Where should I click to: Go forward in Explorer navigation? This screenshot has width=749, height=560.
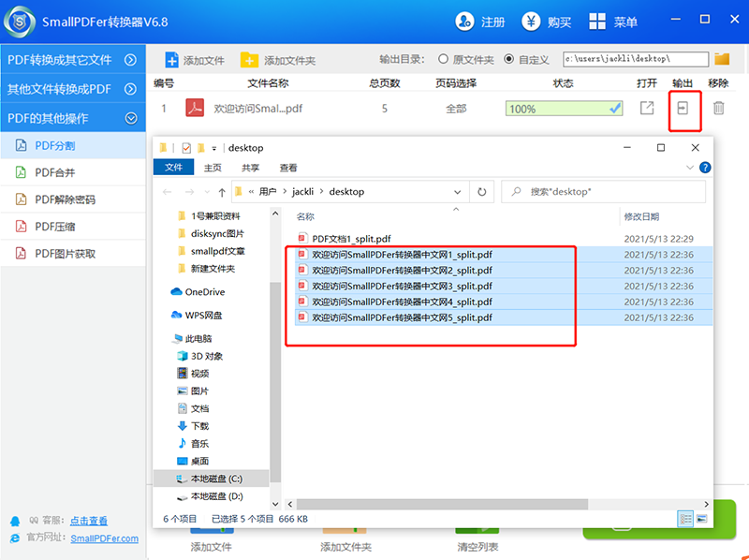point(189,192)
